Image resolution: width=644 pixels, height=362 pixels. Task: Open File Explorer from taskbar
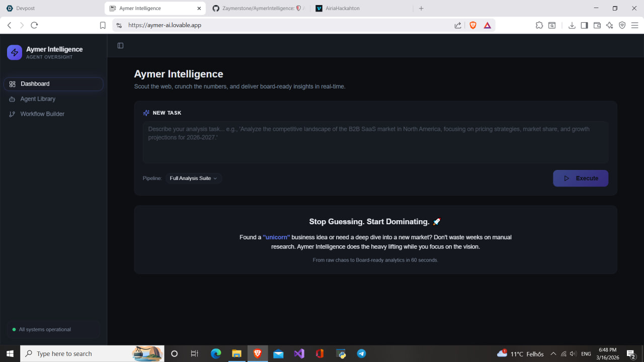pyautogui.click(x=236, y=354)
